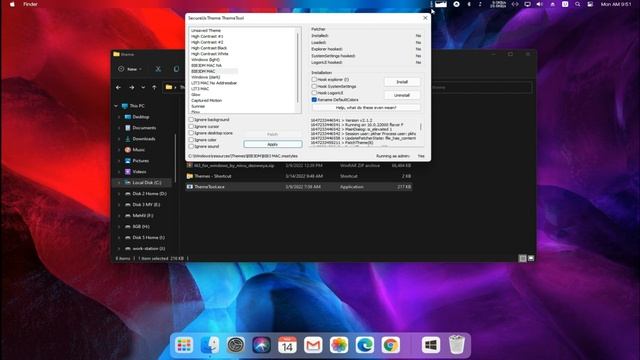Expand the Desktop tree node
The image size is (640, 360).
(119, 117)
